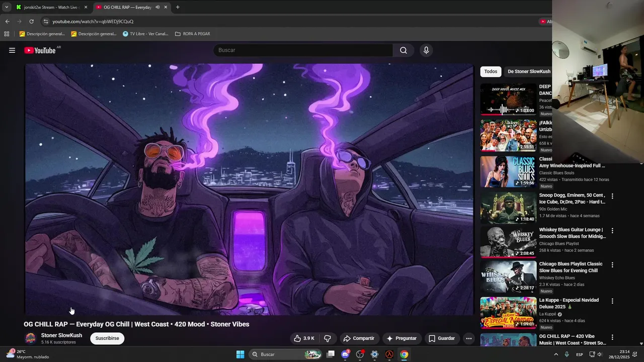This screenshot has width=644, height=362.
Task: Open options for Whiskey Blues Guitar Lounge video
Action: [x=612, y=231]
